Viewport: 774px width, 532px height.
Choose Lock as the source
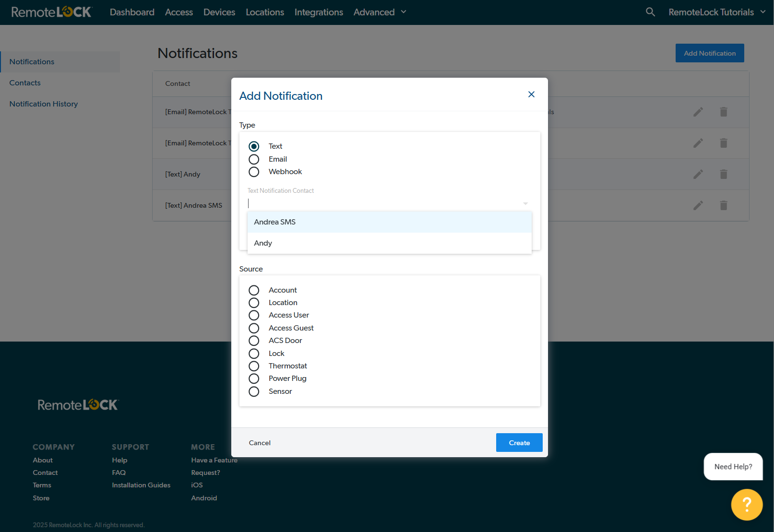coord(254,354)
